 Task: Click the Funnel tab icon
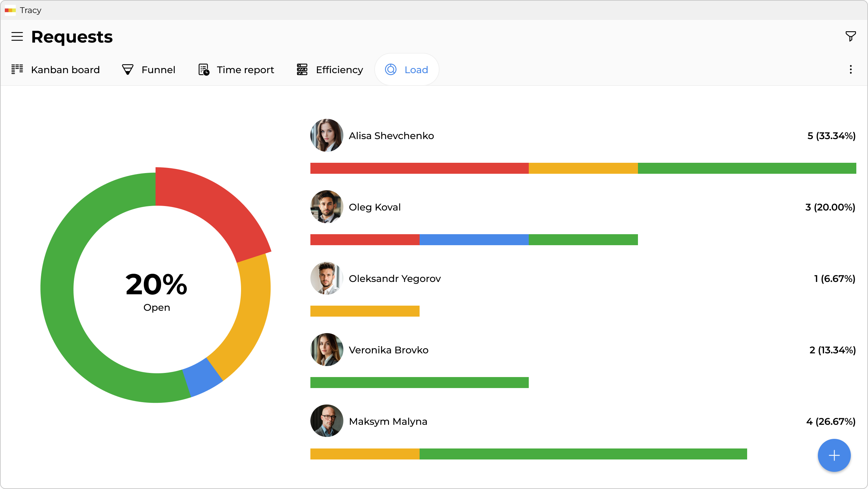click(128, 70)
